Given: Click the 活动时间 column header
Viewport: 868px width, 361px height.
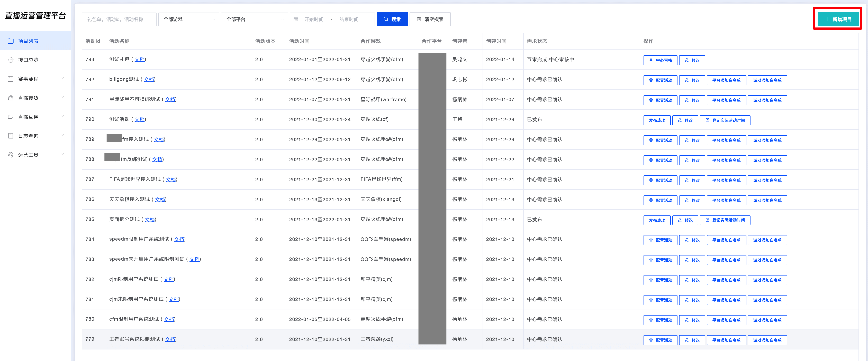Looking at the screenshot, I should tap(299, 41).
